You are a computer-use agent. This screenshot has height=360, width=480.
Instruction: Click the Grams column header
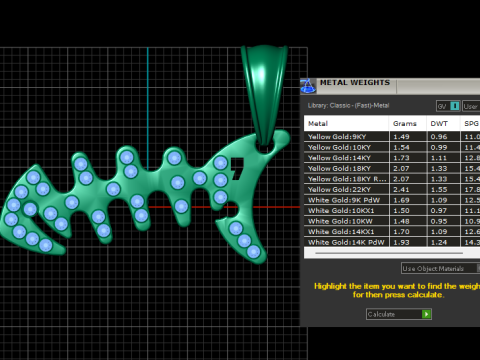pos(408,123)
